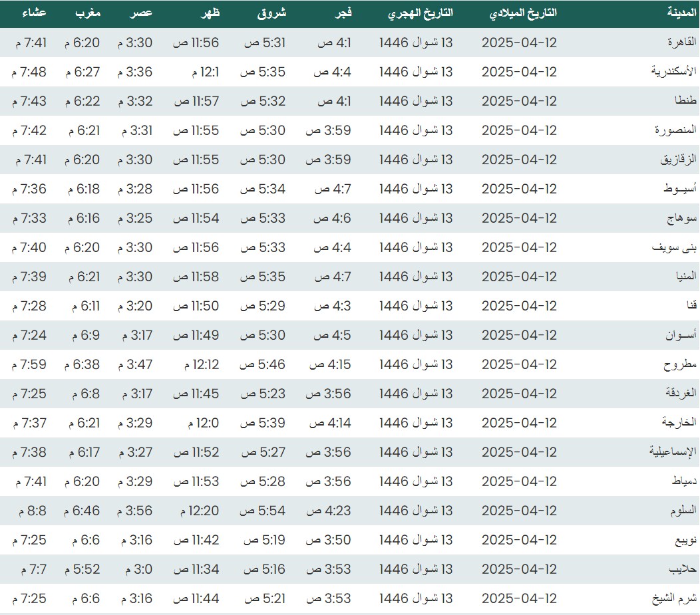700x615 pixels.
Task: Select مطروح's Fajr time 4:15 ص
Action: click(x=329, y=364)
